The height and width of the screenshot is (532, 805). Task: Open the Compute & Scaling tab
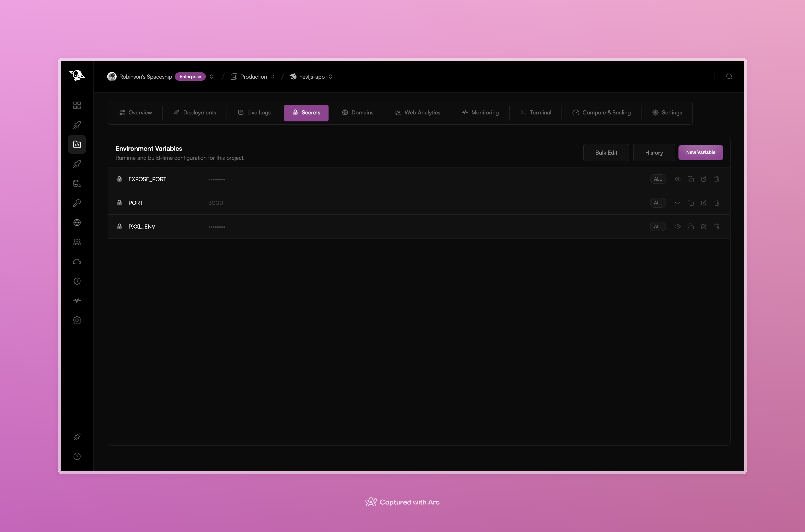pyautogui.click(x=601, y=113)
